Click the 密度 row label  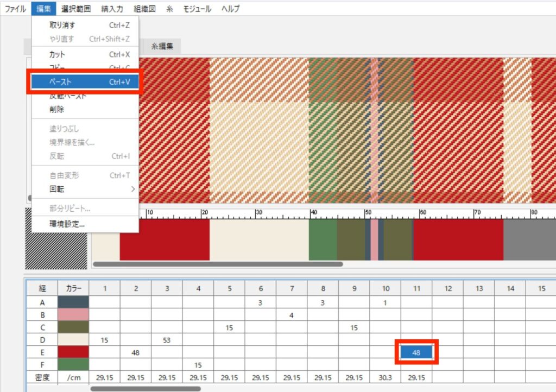pyautogui.click(x=42, y=377)
